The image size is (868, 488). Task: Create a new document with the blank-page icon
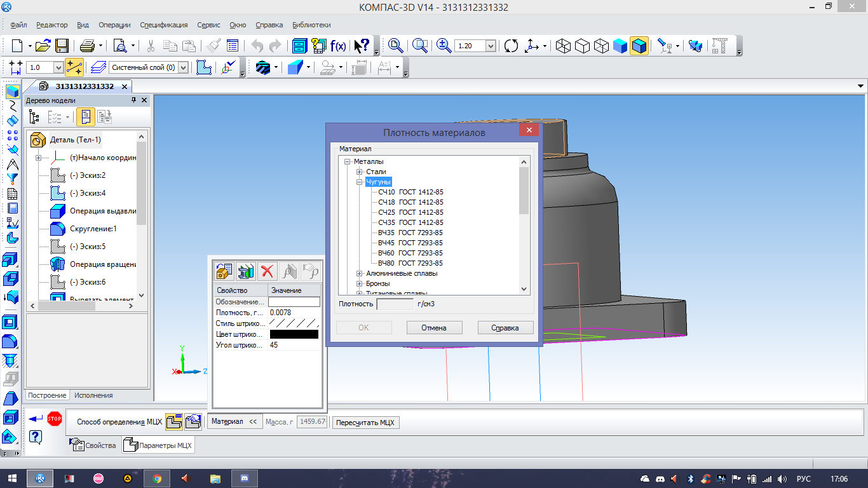[17, 46]
